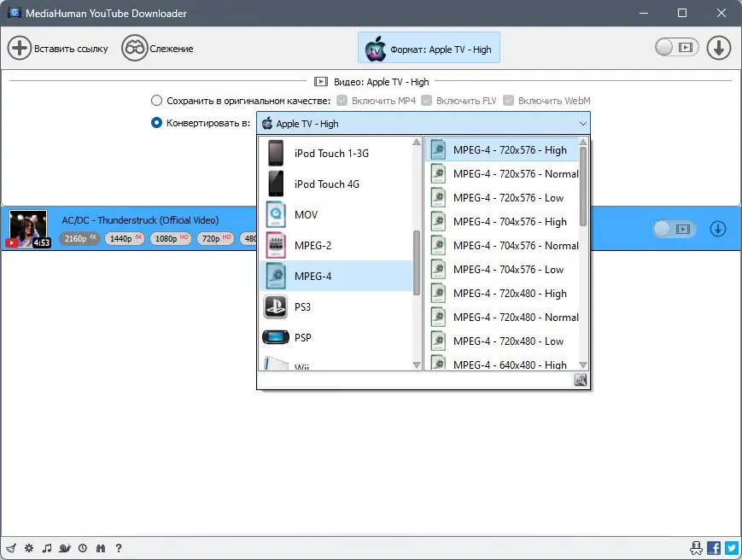Select MPEG-4 - 704x576 - High preset
This screenshot has width=742, height=560.
tap(502, 221)
